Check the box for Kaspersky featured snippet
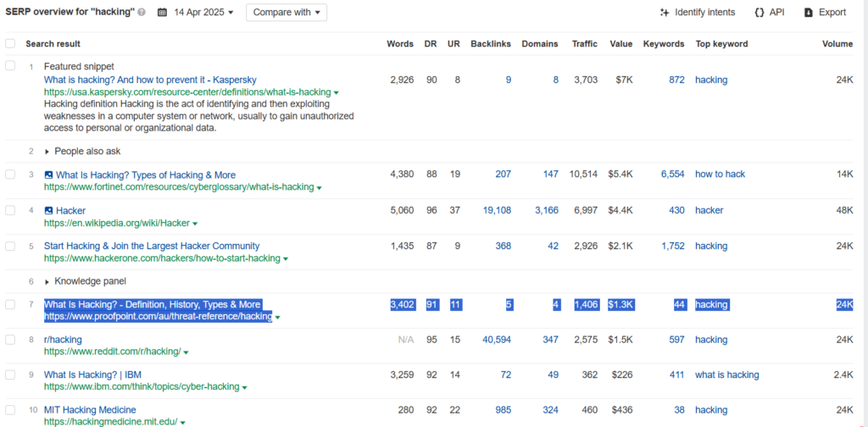The height and width of the screenshot is (427, 868). [10, 66]
